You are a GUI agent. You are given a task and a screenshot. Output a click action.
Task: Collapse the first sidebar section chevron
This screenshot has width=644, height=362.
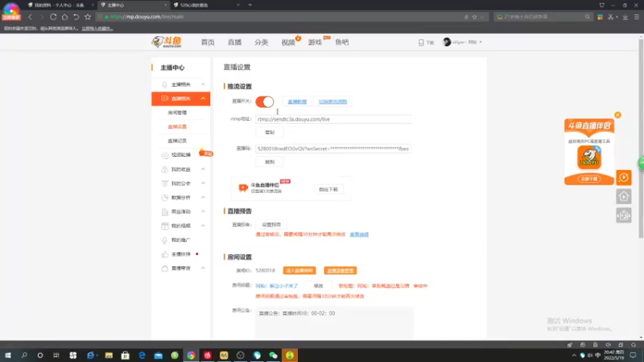[203, 84]
